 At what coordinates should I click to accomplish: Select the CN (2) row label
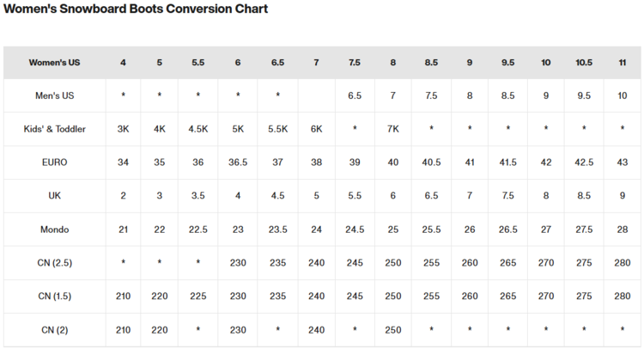(x=54, y=330)
